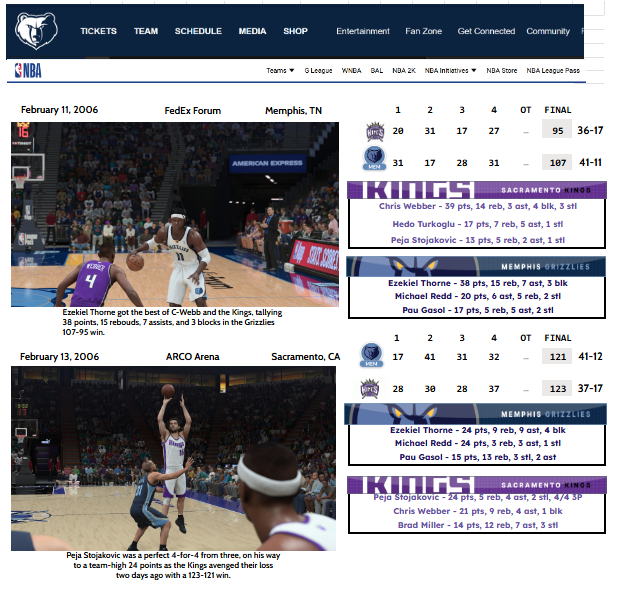The image size is (617, 591).
Task: Click Peja Stojakovic 13 pts stat line
Action: pos(478,240)
